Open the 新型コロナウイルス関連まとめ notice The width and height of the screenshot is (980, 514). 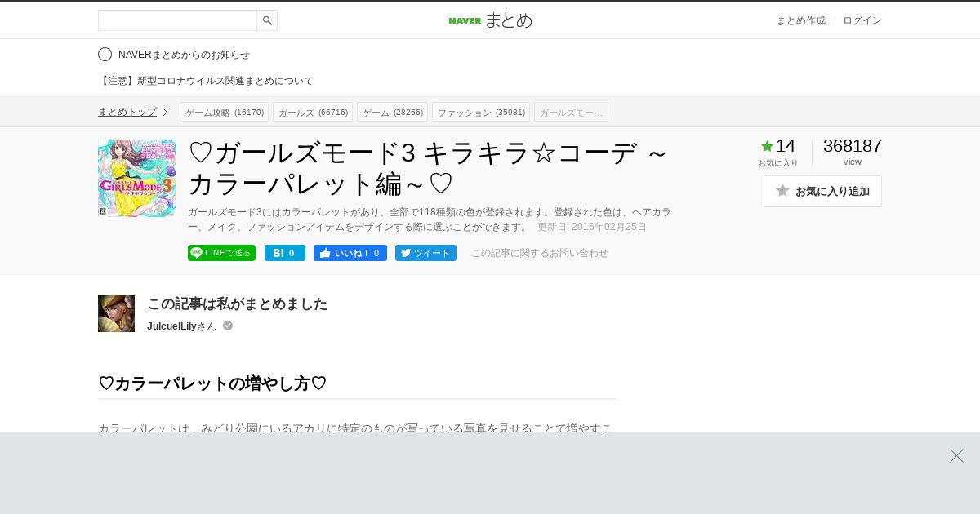point(206,81)
